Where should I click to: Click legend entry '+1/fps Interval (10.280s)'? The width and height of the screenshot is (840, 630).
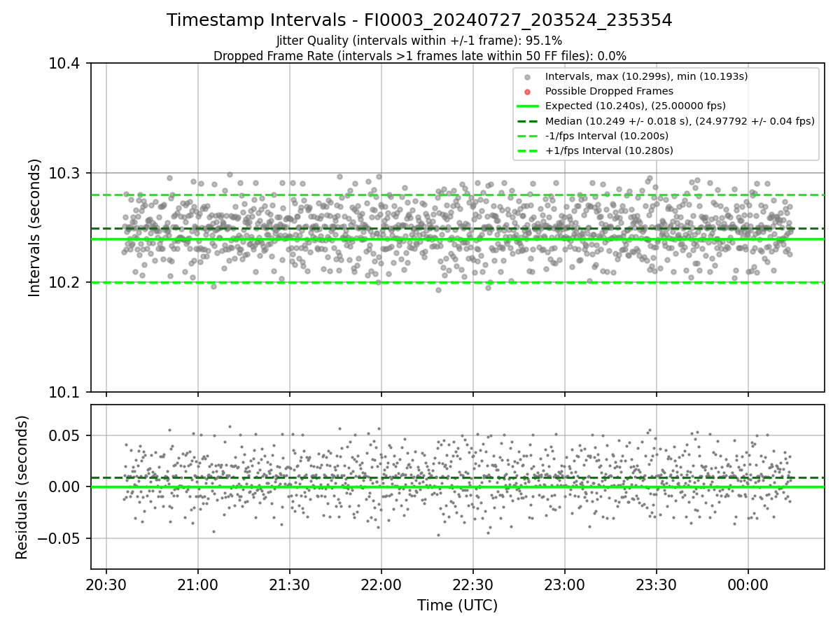point(609,150)
